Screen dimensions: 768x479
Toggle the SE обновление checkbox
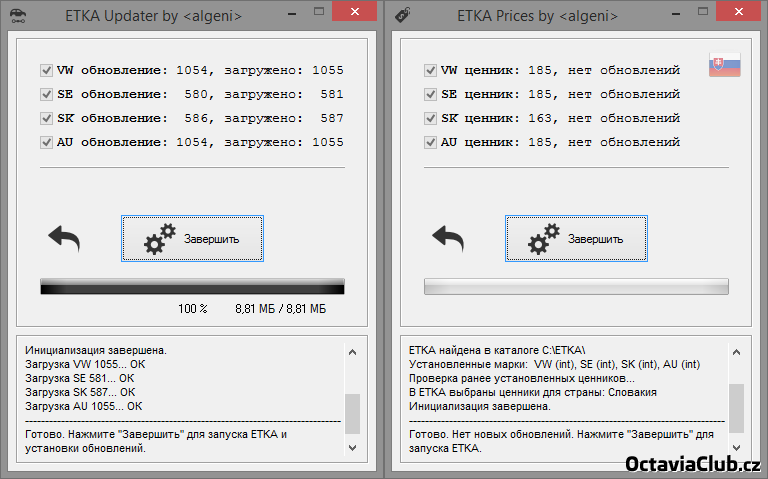tap(46, 94)
